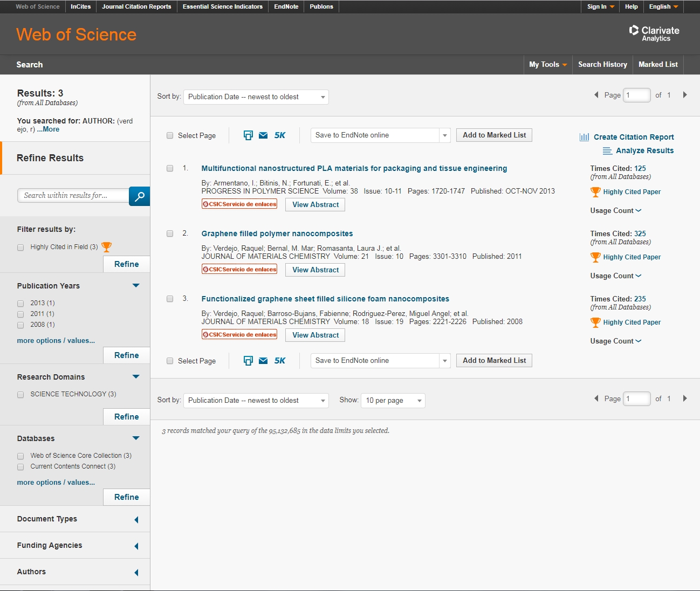Select record 1 checkbox
700x591 pixels.
[170, 168]
